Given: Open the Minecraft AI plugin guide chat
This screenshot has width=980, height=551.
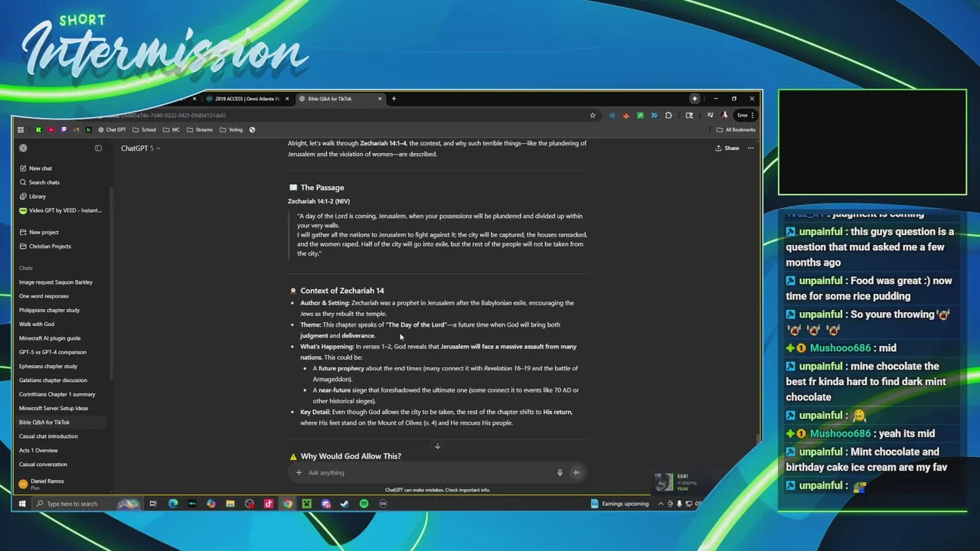Looking at the screenshot, I should click(x=50, y=338).
